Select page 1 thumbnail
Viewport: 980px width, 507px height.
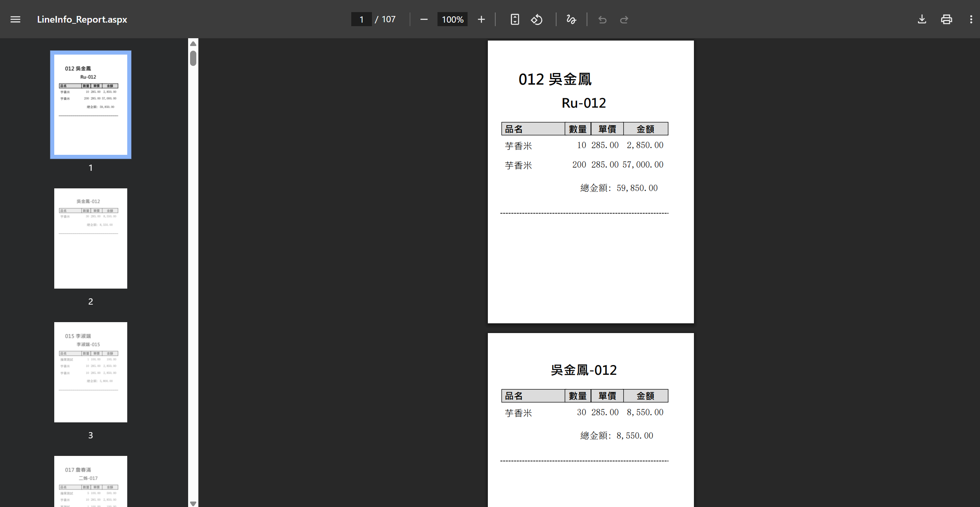pyautogui.click(x=91, y=105)
